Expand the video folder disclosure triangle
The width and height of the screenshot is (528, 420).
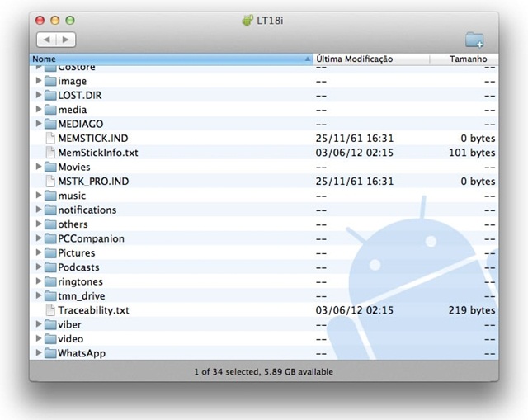click(x=39, y=338)
